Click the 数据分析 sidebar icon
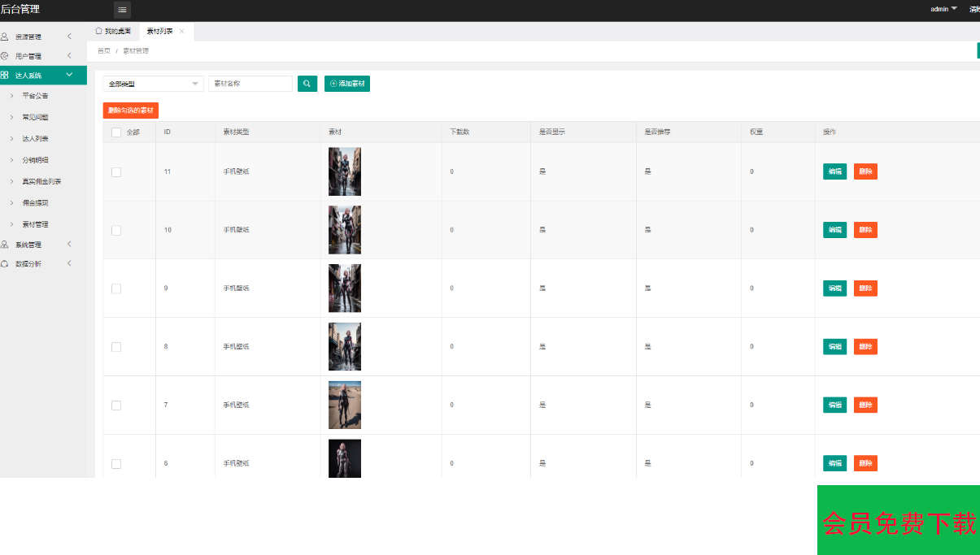Viewport: 980px width, 555px height. point(5,264)
